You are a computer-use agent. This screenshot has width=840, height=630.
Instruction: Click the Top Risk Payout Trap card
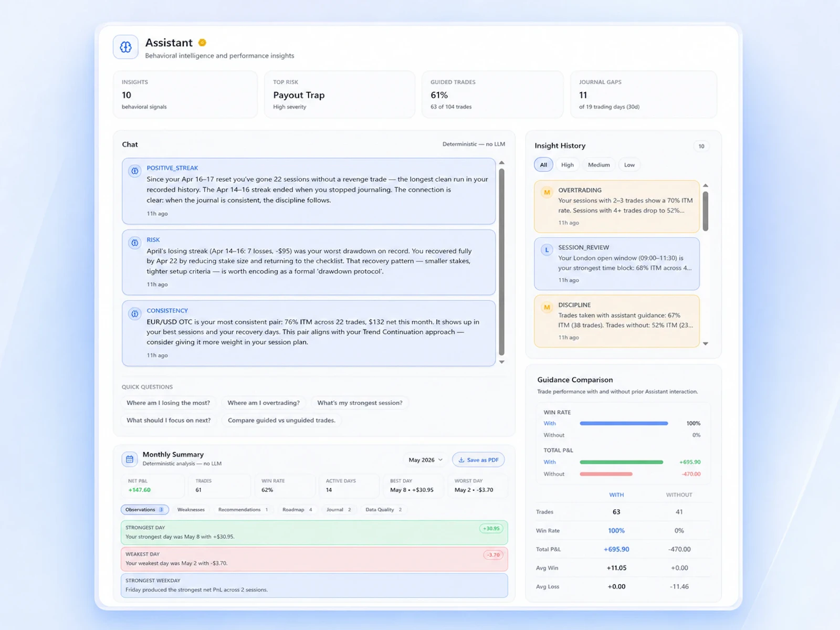point(340,94)
